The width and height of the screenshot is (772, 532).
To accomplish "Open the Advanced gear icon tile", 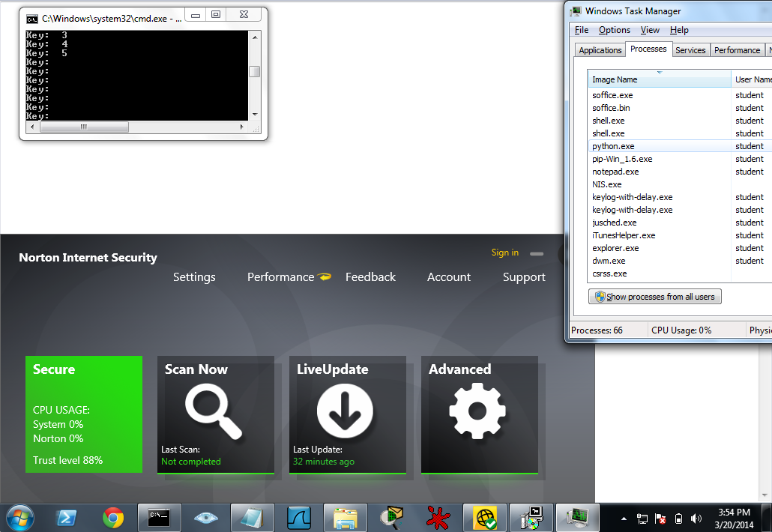I will click(477, 411).
